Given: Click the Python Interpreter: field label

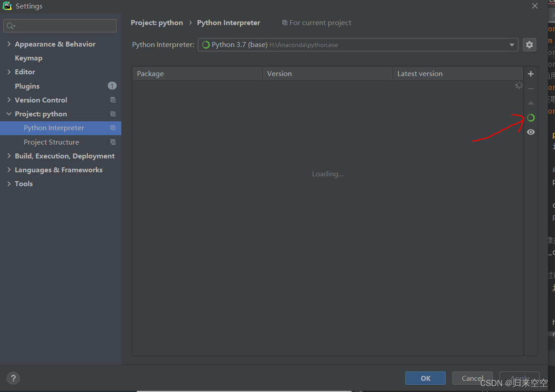Looking at the screenshot, I should (x=163, y=45).
